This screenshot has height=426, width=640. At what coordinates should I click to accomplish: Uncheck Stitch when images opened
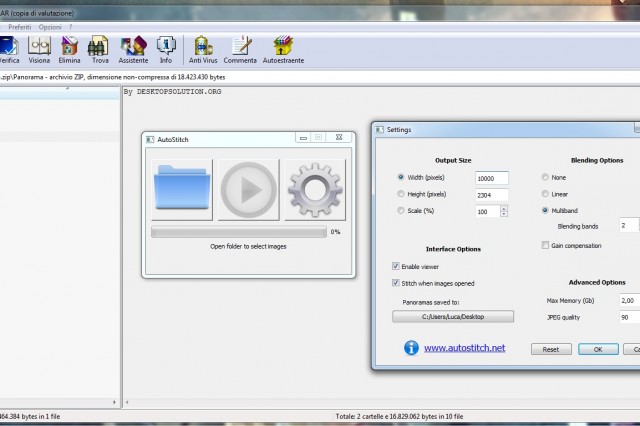point(397,283)
